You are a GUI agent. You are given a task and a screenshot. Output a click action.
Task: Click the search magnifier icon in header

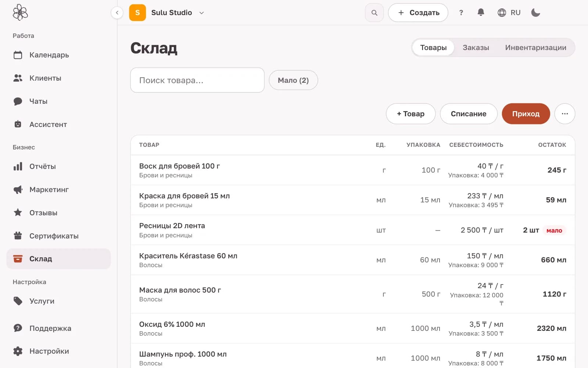(374, 13)
